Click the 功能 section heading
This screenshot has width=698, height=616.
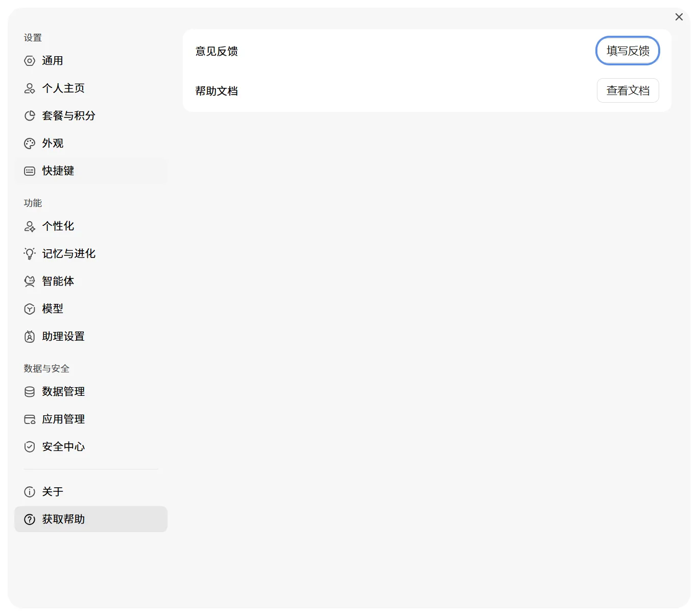(x=33, y=203)
